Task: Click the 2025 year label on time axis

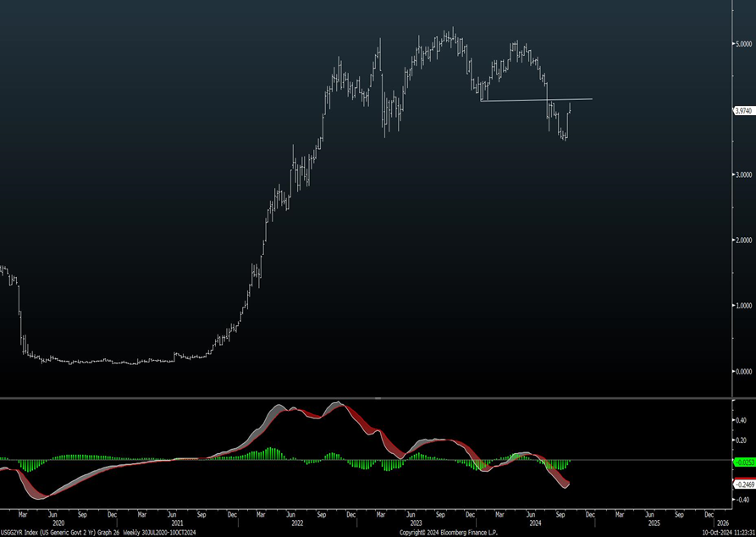Action: pos(654,523)
